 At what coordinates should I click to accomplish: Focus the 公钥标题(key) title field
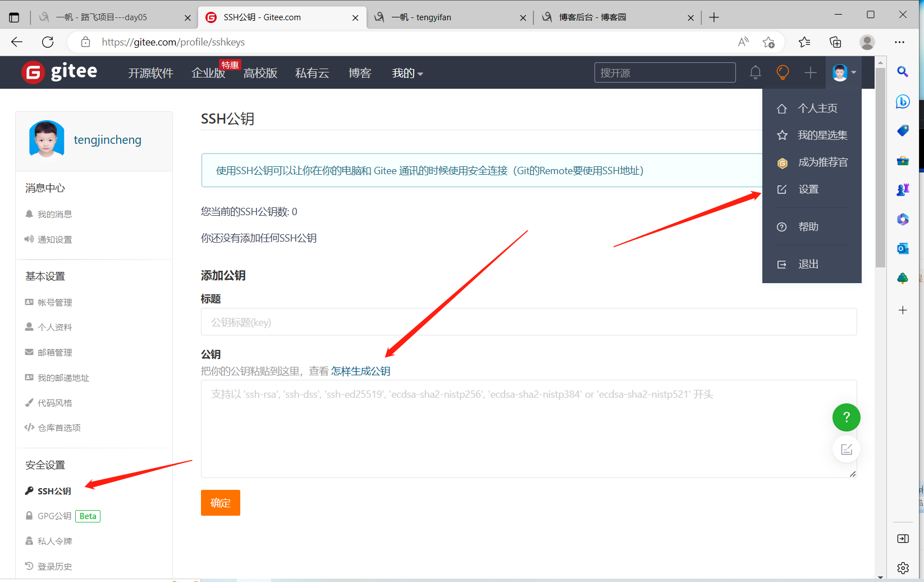529,322
